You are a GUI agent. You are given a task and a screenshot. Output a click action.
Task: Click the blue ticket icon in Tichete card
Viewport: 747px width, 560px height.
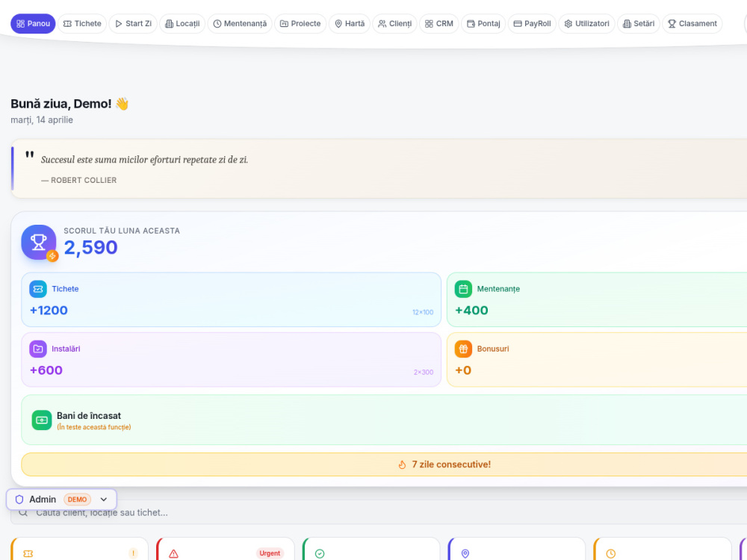[38, 289]
